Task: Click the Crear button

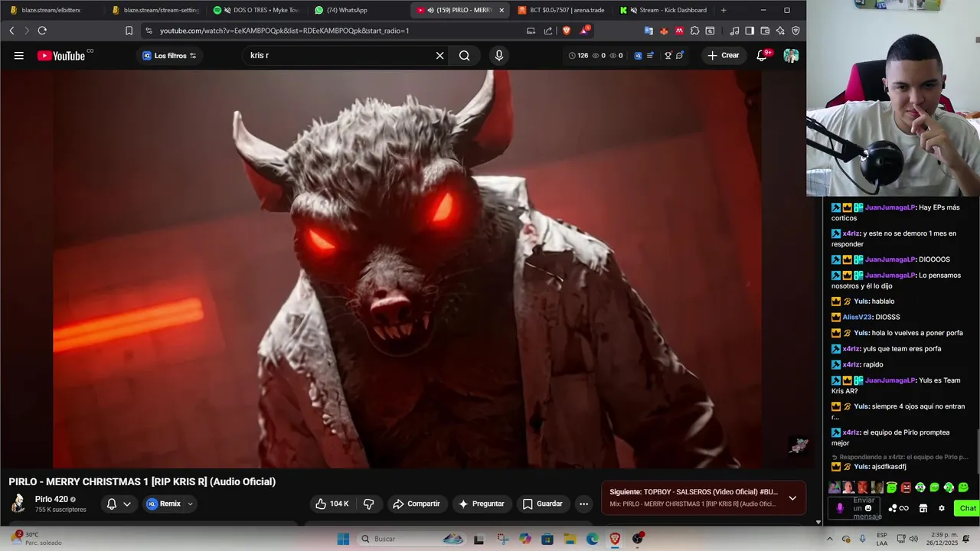Action: (724, 55)
